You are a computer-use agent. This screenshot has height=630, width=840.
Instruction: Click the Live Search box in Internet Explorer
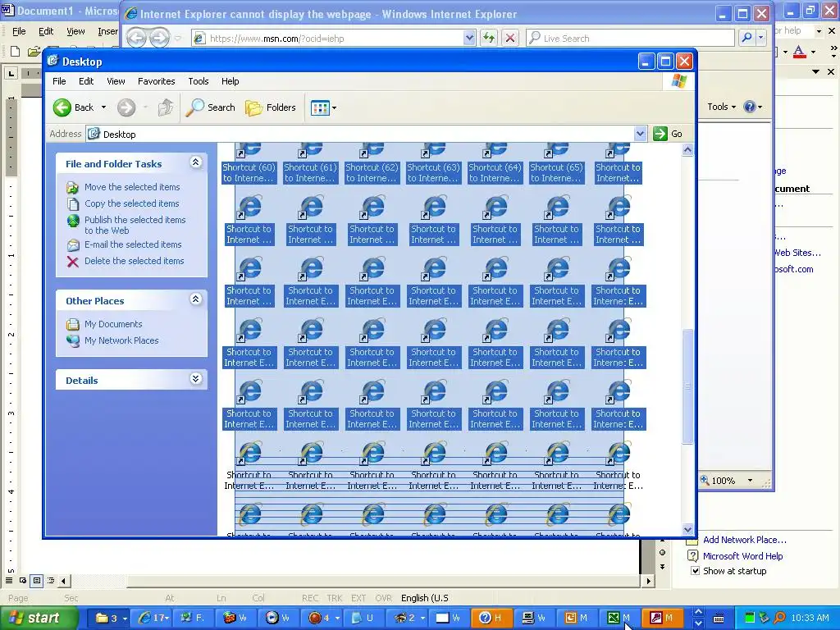pyautogui.click(x=630, y=38)
